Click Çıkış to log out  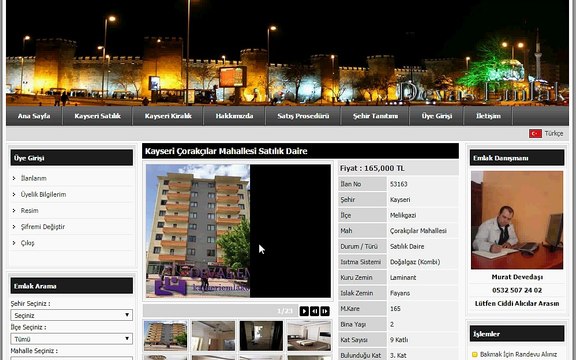(27, 243)
